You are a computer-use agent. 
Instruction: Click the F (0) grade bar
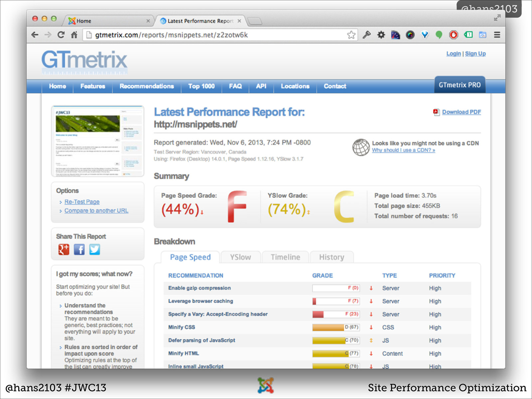tap(336, 288)
